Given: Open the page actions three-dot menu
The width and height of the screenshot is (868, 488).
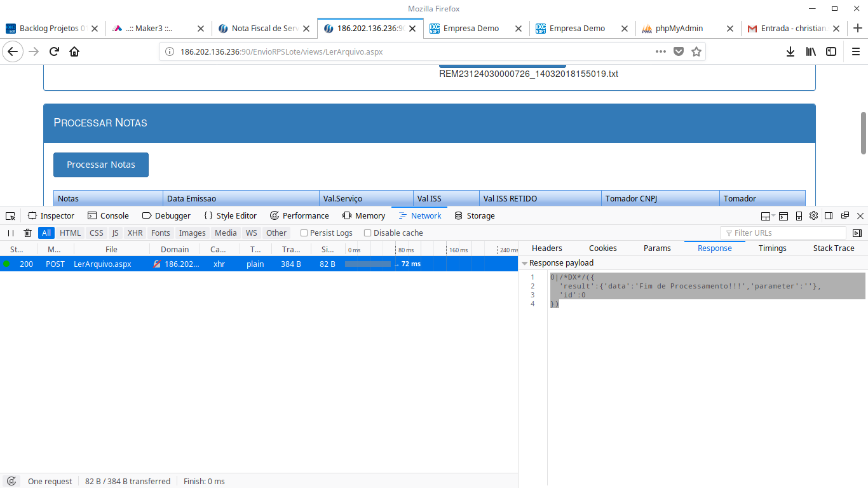Looking at the screenshot, I should click(x=661, y=51).
